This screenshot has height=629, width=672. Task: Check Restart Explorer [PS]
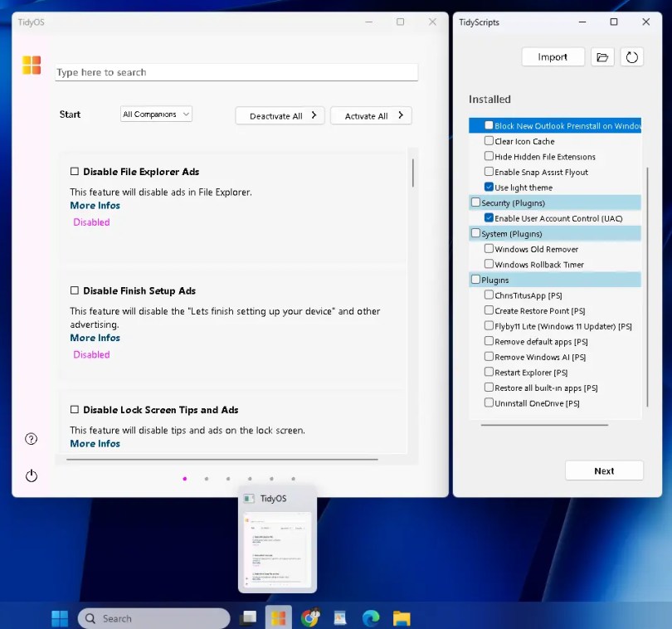click(489, 372)
